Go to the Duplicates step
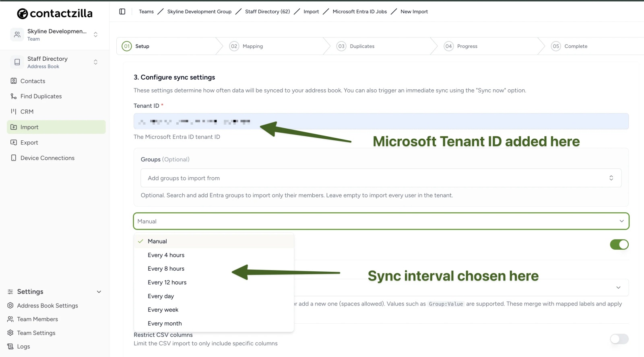 pyautogui.click(x=356, y=46)
